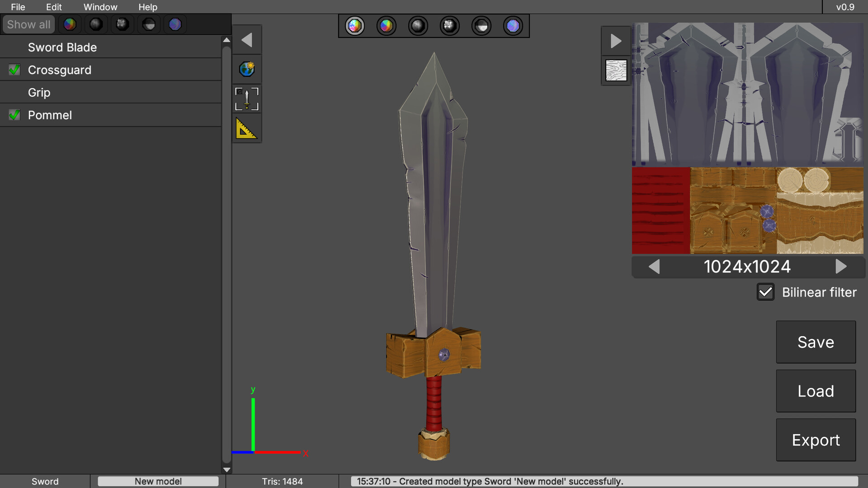Image resolution: width=868 pixels, height=488 pixels.
Task: Click the frame-model camera focus icon
Action: click(247, 99)
